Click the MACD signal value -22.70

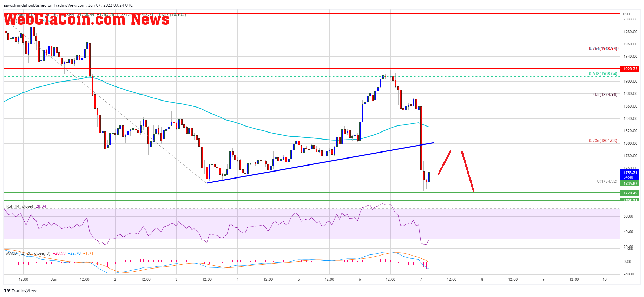[x=74, y=253]
